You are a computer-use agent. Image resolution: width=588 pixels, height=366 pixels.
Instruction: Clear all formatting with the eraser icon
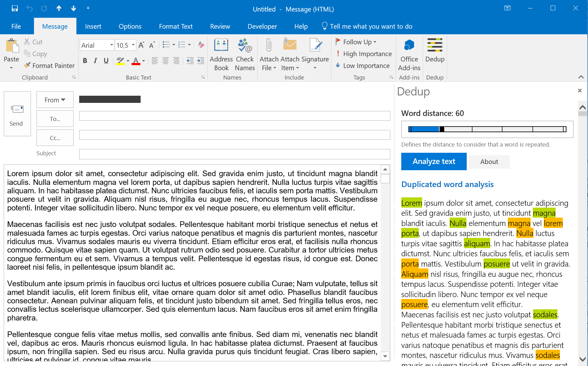tap(201, 45)
